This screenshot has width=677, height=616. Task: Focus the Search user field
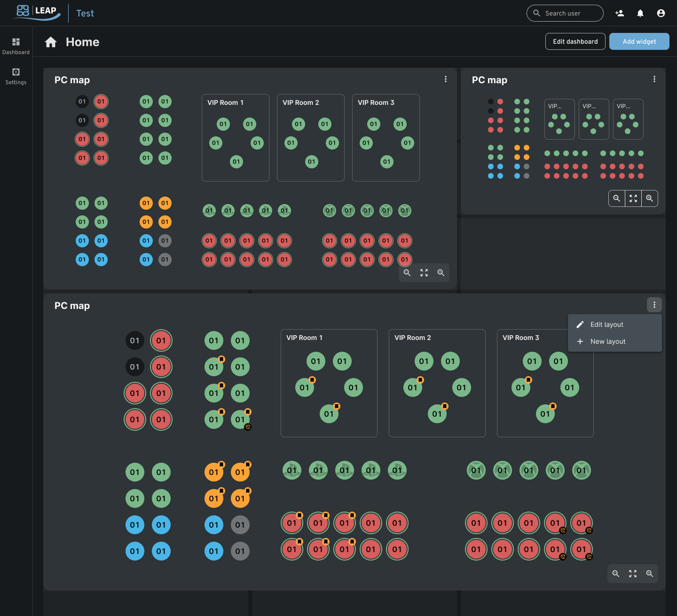tap(570, 13)
